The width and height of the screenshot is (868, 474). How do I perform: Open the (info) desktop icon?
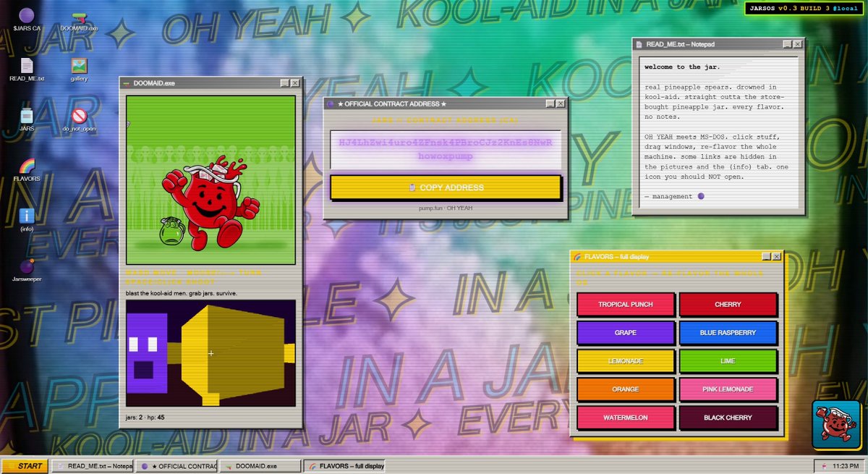[27, 219]
